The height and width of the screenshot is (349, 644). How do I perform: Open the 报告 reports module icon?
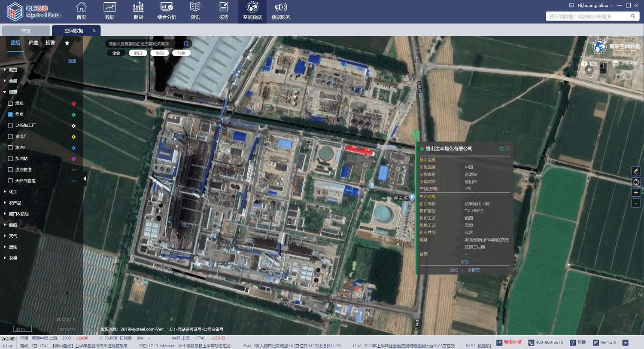coord(224,11)
